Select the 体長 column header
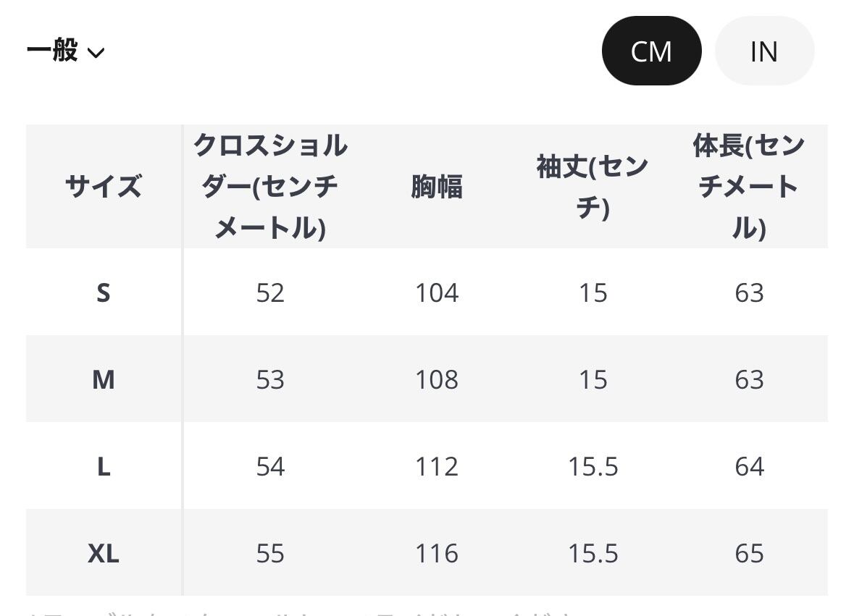The image size is (854, 616). [749, 187]
